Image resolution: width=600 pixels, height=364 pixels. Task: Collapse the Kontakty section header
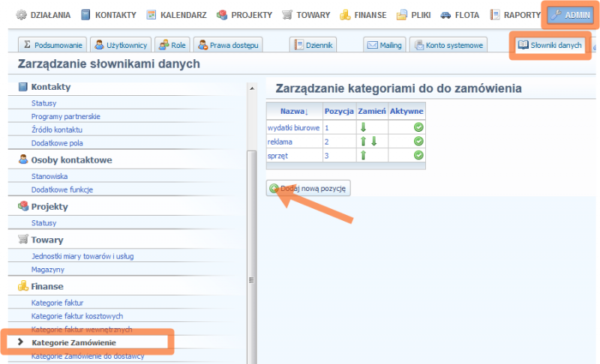point(50,87)
